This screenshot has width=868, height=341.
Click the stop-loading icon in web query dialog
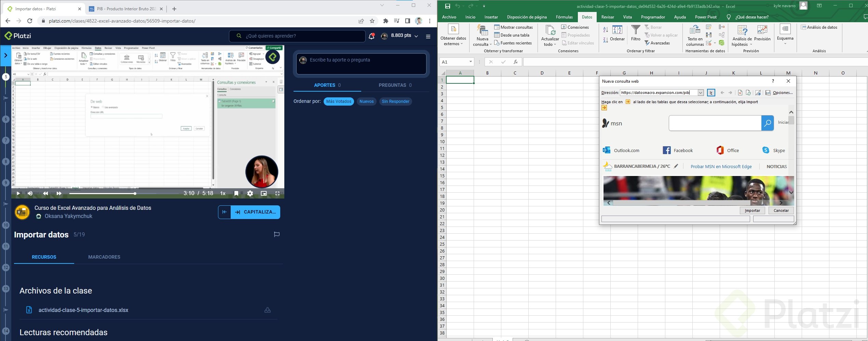(x=740, y=93)
